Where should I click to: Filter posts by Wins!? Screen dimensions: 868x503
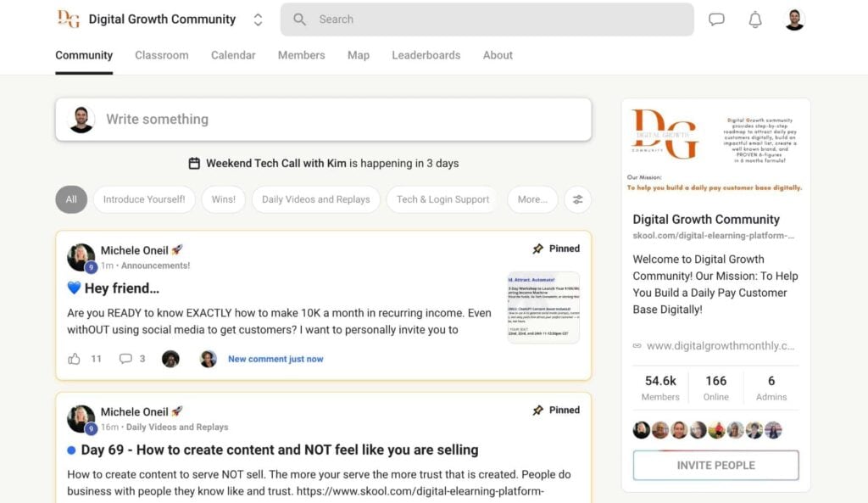(x=223, y=199)
